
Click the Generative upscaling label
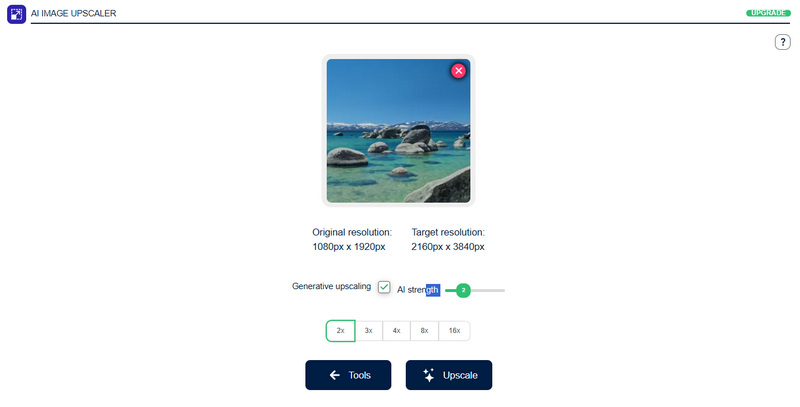tap(332, 286)
